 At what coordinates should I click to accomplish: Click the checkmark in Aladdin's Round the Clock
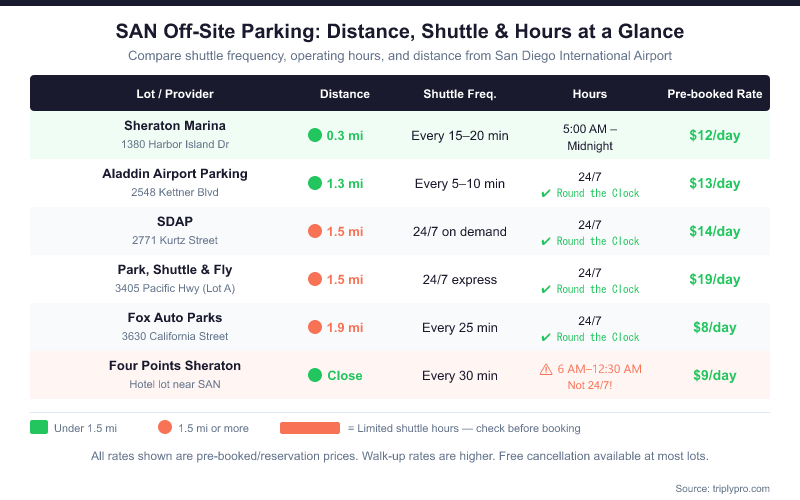click(546, 193)
